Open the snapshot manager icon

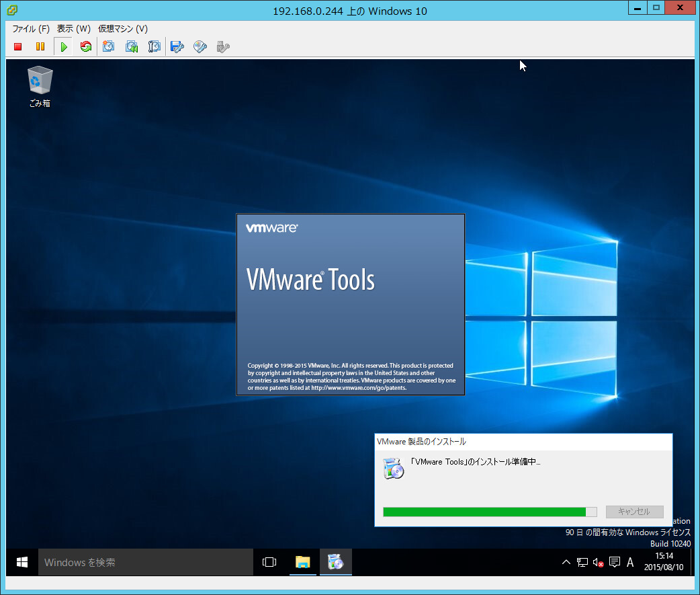point(154,46)
